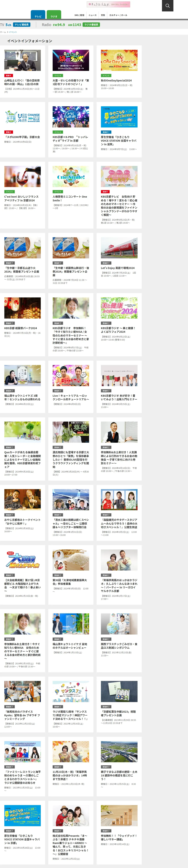Open the MONEY wooden blocks thumbnail
Viewport: 188px width, 868px height.
click(x=119, y=815)
